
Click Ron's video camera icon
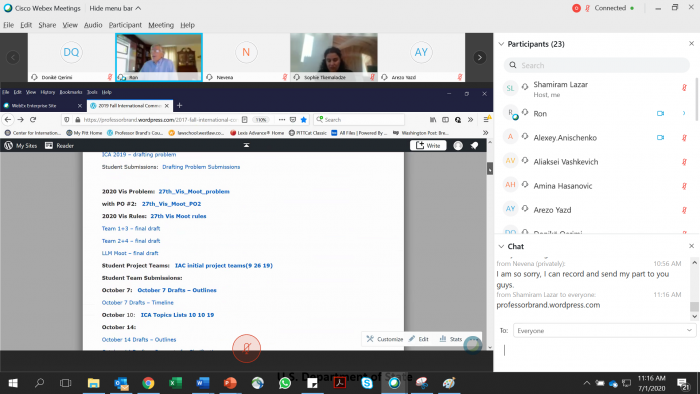pyautogui.click(x=660, y=113)
